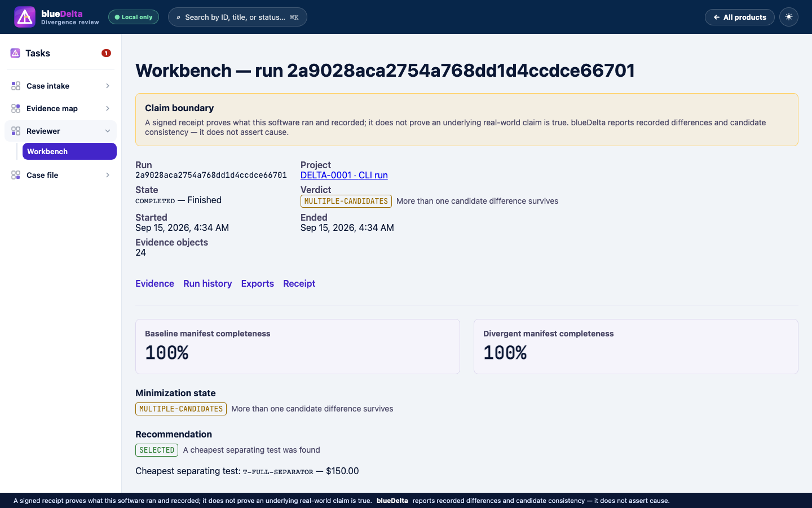The width and height of the screenshot is (812, 508).
Task: Click the $150.00 cost value
Action: 342,471
